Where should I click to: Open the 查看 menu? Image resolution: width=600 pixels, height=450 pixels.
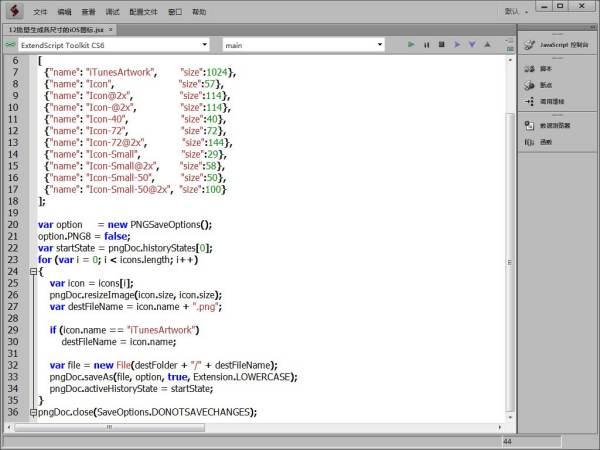pos(88,12)
